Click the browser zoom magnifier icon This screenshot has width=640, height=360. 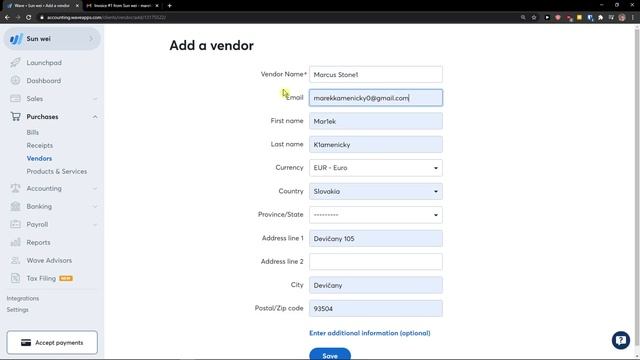point(523,18)
